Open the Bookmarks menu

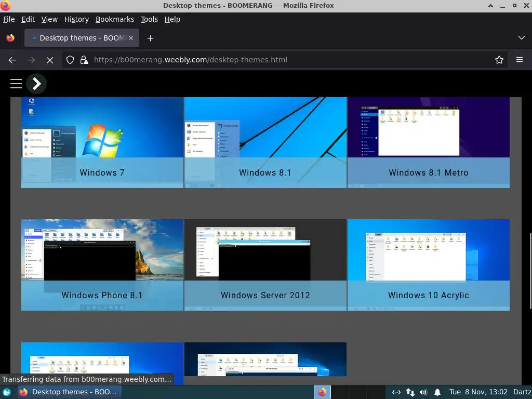pos(115,19)
